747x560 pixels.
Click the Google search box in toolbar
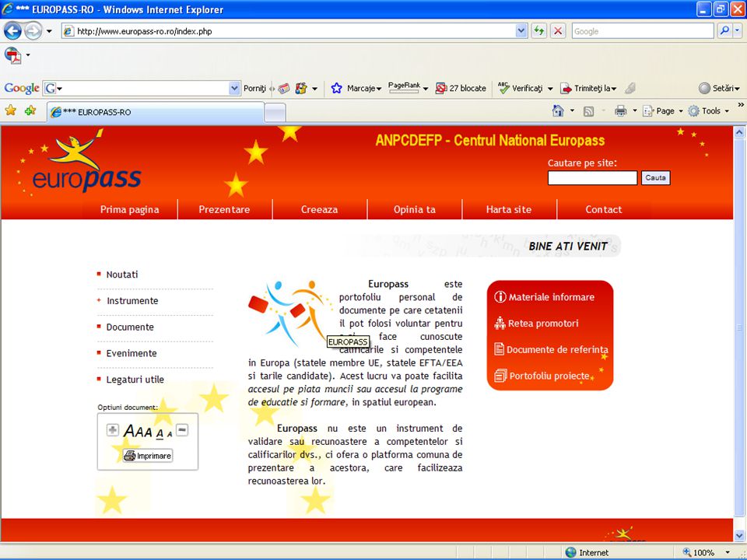pos(643,31)
